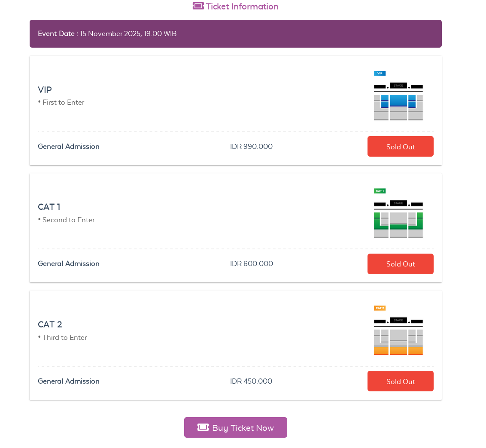Click the Buy Ticket Now button
Screen dimensions: 486x448
[236, 427]
